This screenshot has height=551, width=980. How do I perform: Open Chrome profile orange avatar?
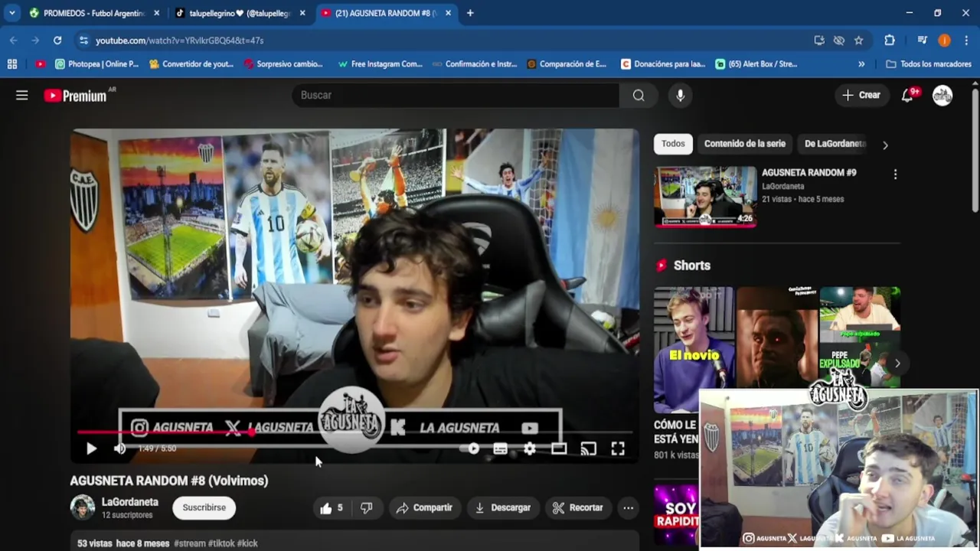click(944, 41)
